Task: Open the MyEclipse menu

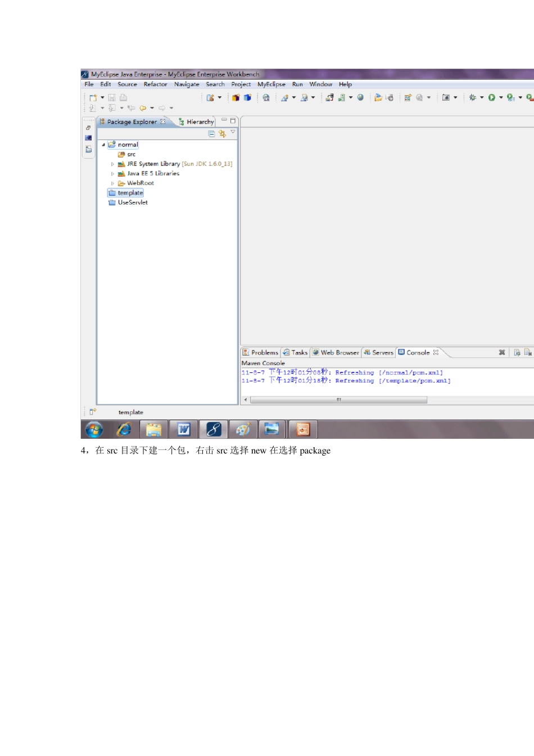Action: click(271, 84)
